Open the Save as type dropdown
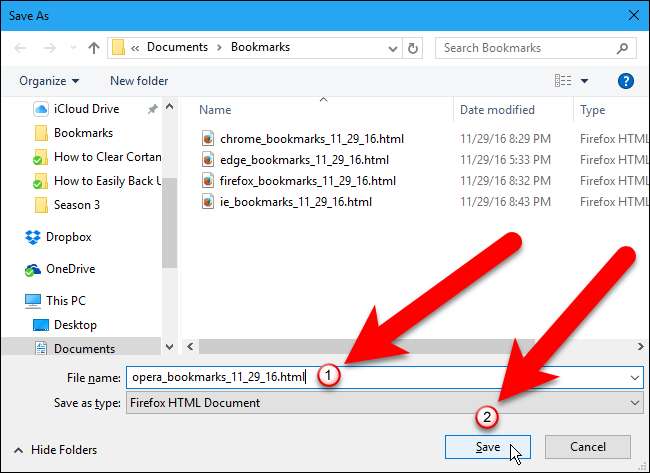 [x=636, y=402]
